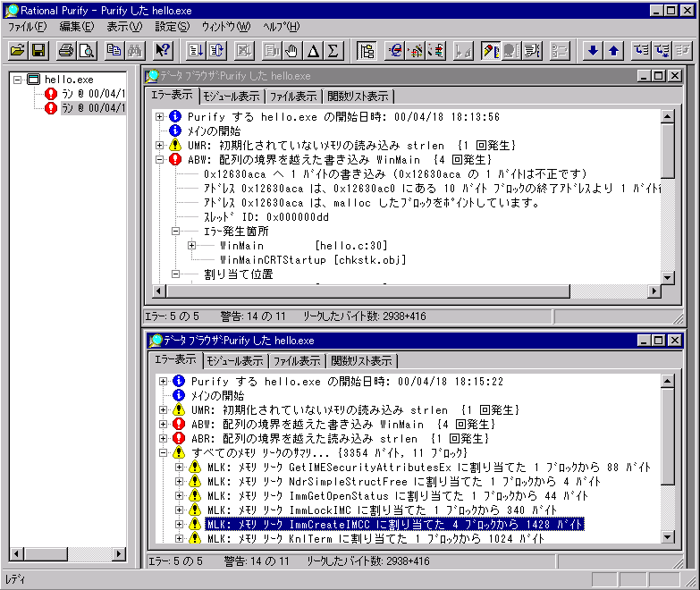The width and height of the screenshot is (700, 590).
Task: Click the Delta triangle toolbar icon
Action: [313, 50]
